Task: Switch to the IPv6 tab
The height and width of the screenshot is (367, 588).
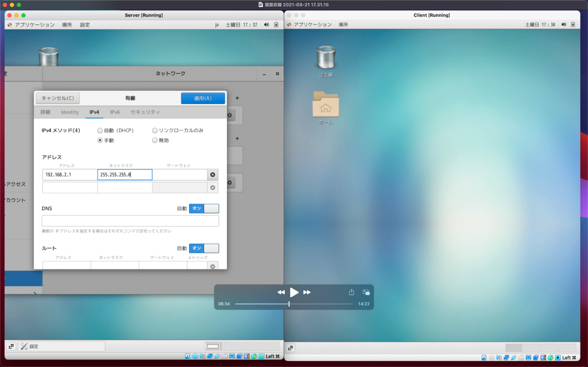Action: pos(115,112)
